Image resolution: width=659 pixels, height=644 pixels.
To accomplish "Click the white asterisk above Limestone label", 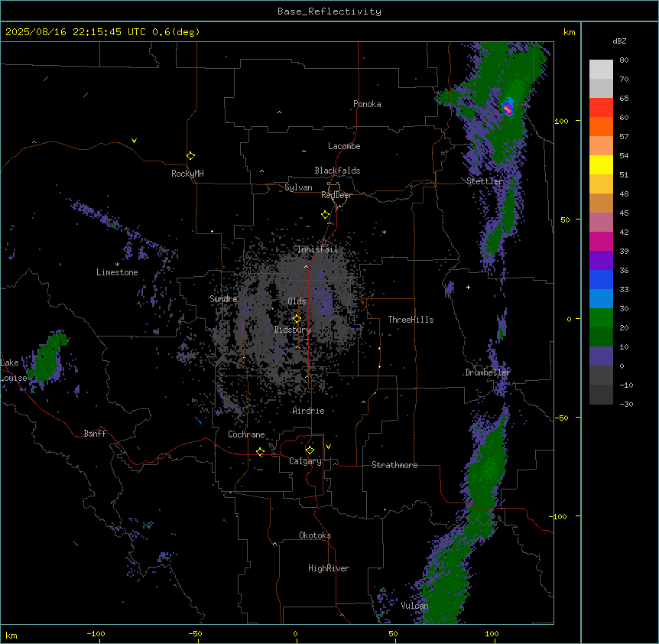I will click(x=117, y=264).
